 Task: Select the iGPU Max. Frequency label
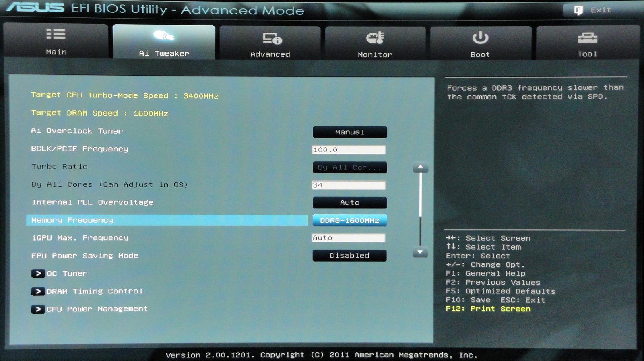coord(80,238)
